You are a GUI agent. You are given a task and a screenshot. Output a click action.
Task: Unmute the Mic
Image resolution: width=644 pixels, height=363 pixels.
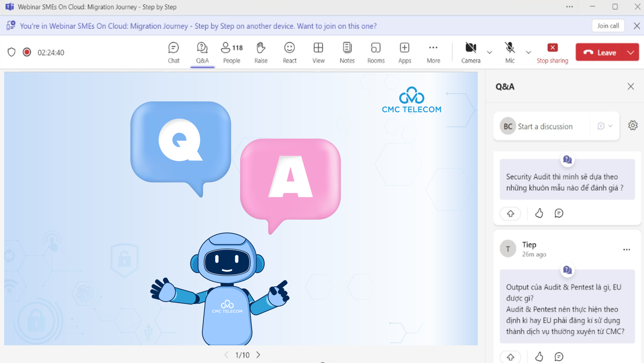tap(510, 52)
